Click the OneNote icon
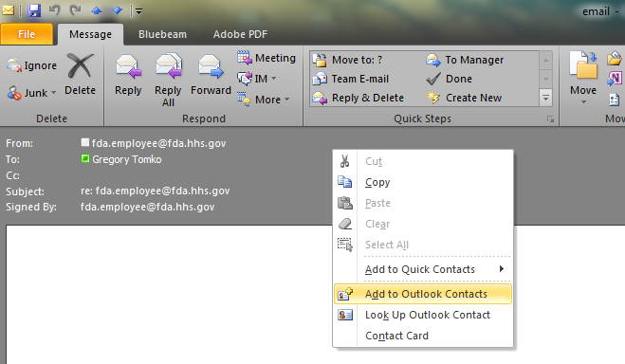This screenshot has height=364, width=625. [615, 78]
